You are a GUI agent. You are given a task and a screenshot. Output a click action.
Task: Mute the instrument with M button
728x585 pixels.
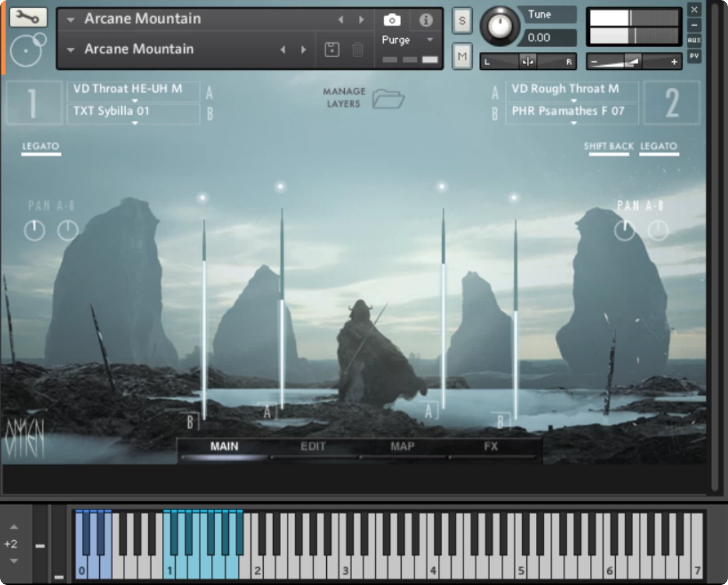click(462, 56)
